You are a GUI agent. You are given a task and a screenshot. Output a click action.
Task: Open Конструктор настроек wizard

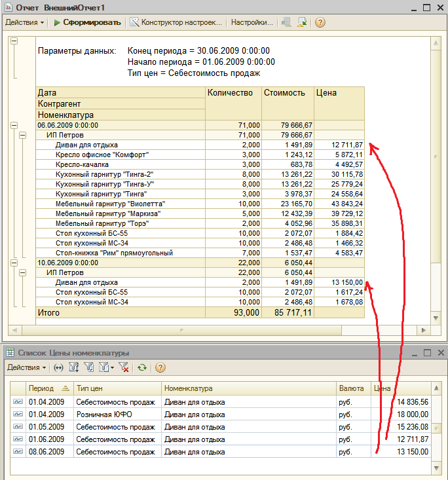pos(176,22)
